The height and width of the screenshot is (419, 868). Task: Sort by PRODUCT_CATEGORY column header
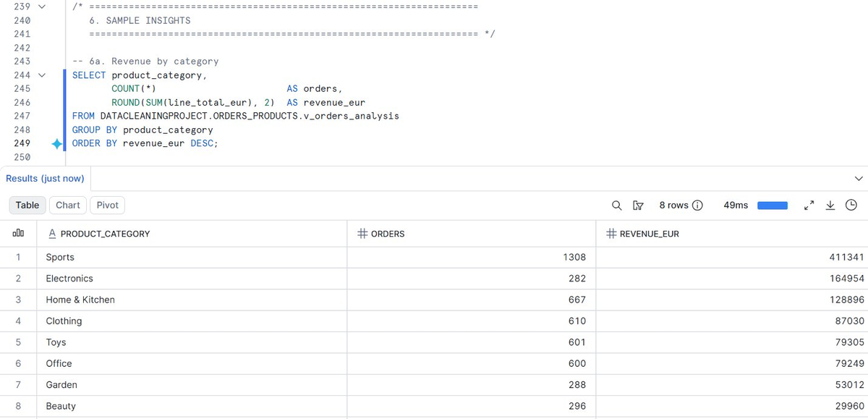tap(105, 234)
